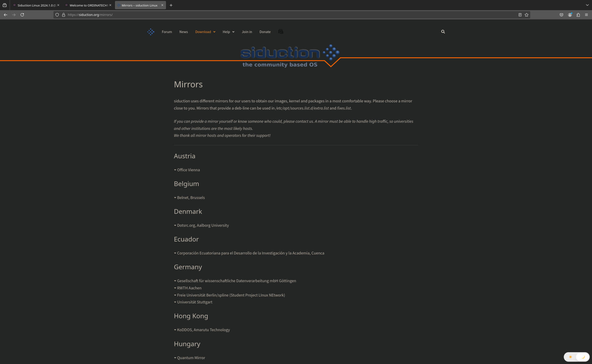Open tracking protection shield icon
This screenshot has width=592, height=364.
(x=57, y=15)
